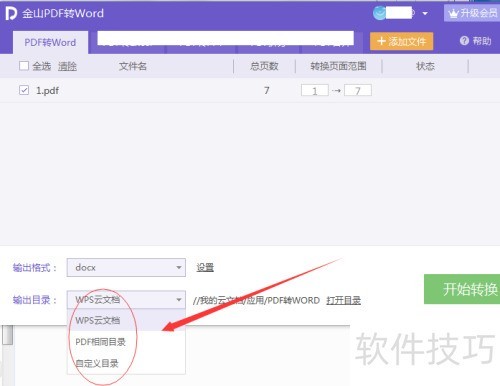Screen dimensions: 500x386
Task: Uncheck the 1.pdf file checkbox
Action: (x=24, y=90)
